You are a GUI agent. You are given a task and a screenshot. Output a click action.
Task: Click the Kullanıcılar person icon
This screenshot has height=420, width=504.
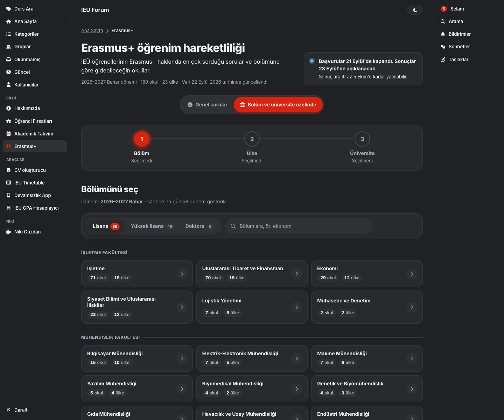tap(9, 85)
